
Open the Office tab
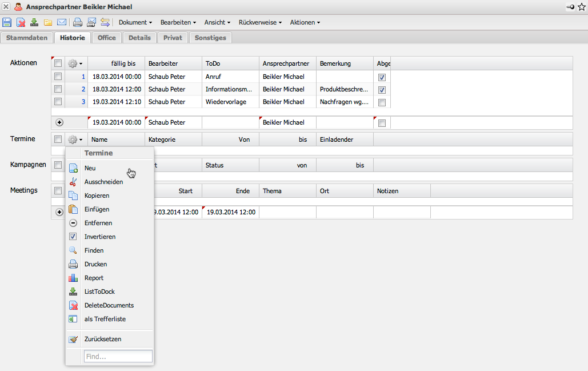(x=106, y=38)
